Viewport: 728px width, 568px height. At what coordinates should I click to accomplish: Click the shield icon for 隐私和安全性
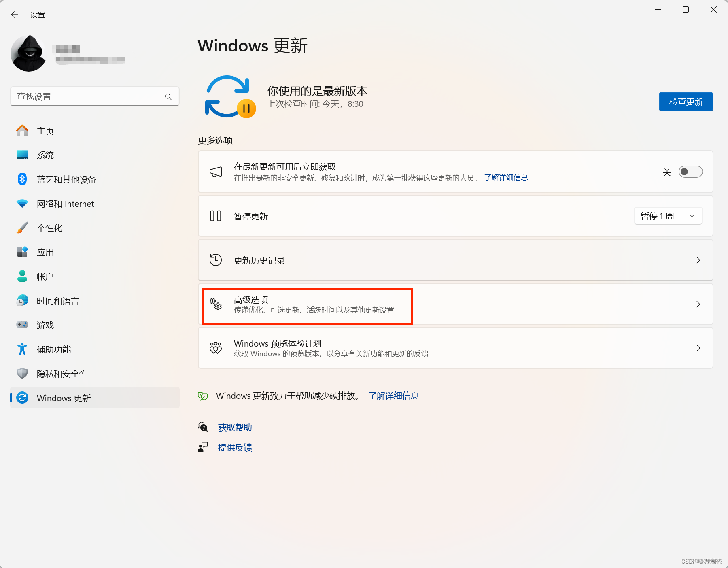click(22, 373)
